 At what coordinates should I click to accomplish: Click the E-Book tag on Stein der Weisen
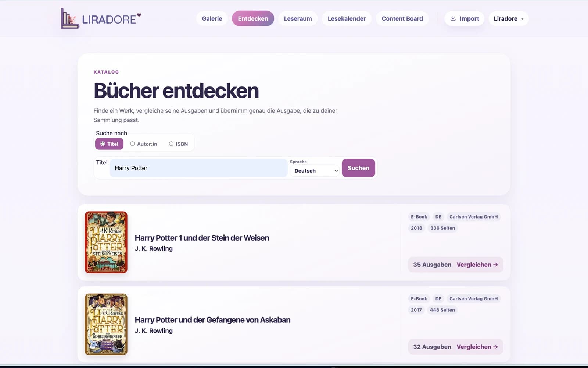tap(419, 217)
